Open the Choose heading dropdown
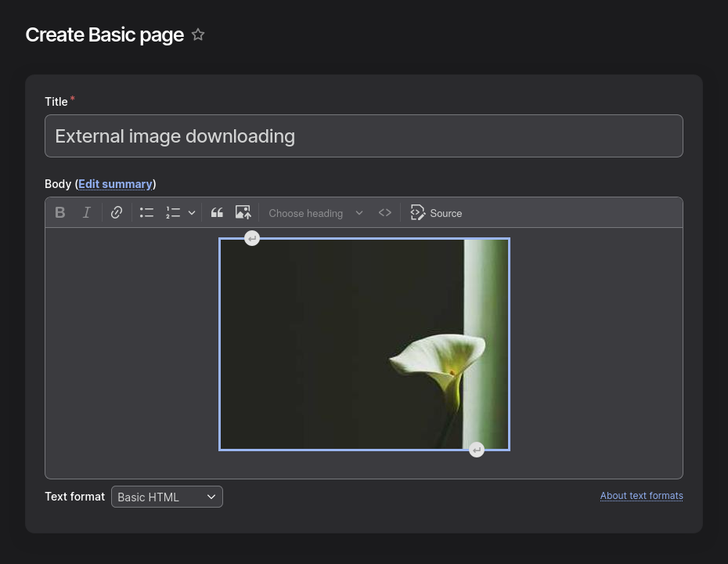Image resolution: width=728 pixels, height=564 pixels. pos(315,213)
